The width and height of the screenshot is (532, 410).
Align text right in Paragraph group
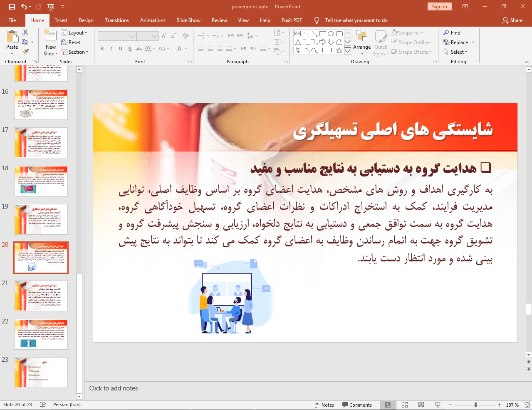pos(220,49)
